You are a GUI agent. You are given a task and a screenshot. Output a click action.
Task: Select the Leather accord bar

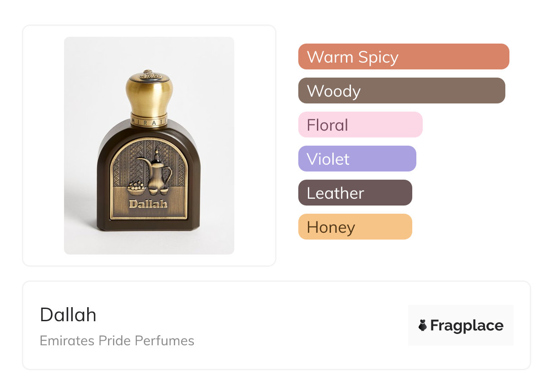pos(355,193)
